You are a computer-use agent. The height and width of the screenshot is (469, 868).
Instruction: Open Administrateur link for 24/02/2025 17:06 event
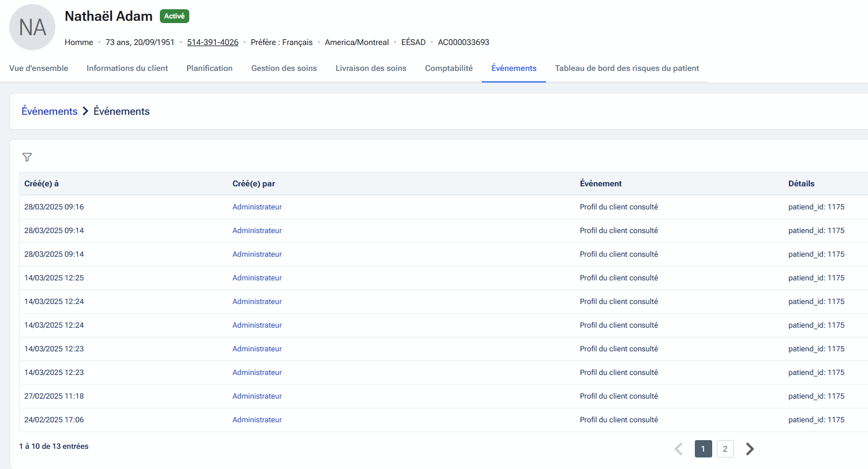pos(257,420)
